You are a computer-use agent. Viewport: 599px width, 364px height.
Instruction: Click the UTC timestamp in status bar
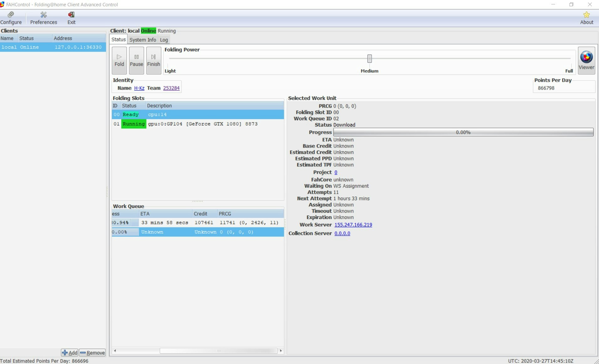point(541,361)
